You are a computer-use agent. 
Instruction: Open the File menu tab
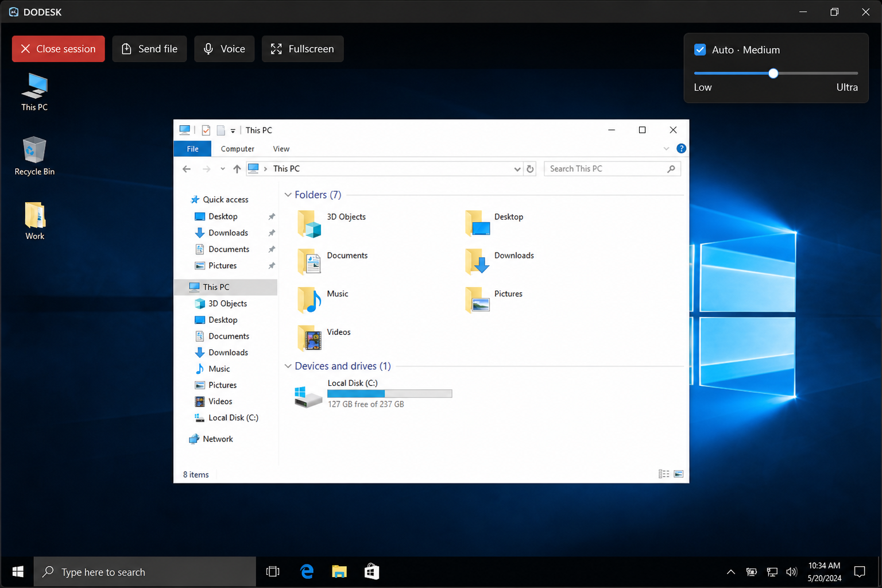[192, 149]
